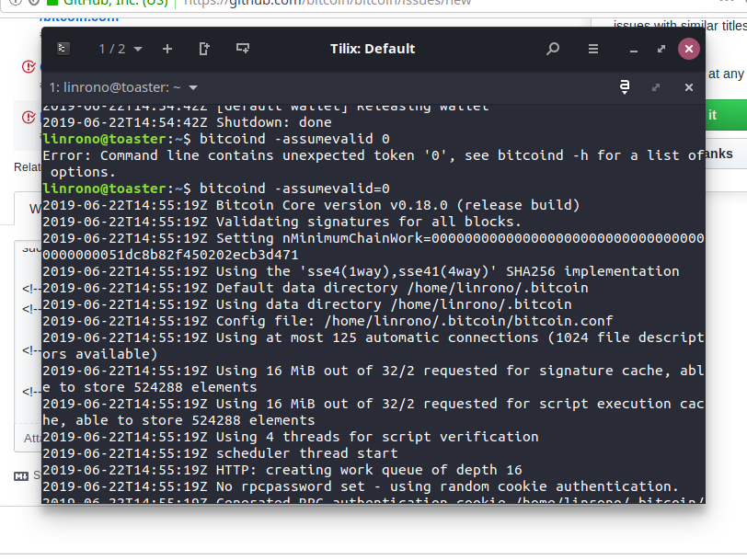Click the green button in GitHub page
Screen dimensions: 747x560
pyautogui.click(x=726, y=115)
